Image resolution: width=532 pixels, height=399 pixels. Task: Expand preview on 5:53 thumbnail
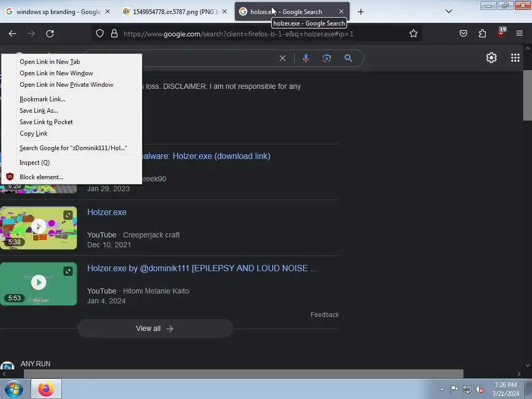click(68, 271)
